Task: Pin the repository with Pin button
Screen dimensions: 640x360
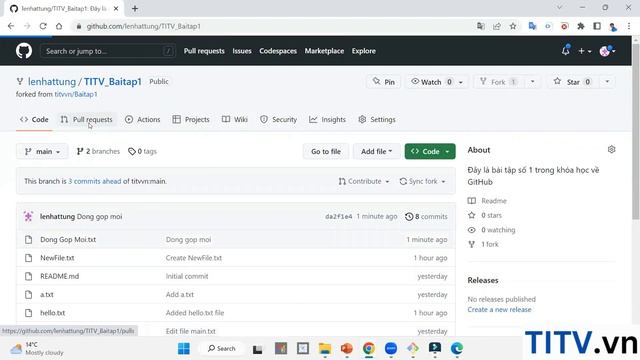Action: [384, 82]
